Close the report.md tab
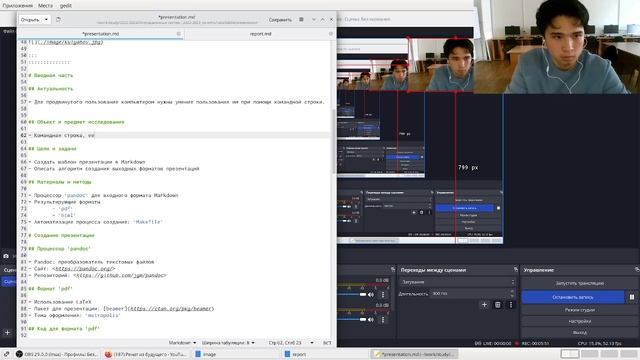This screenshot has height=360, width=640. tap(331, 34)
